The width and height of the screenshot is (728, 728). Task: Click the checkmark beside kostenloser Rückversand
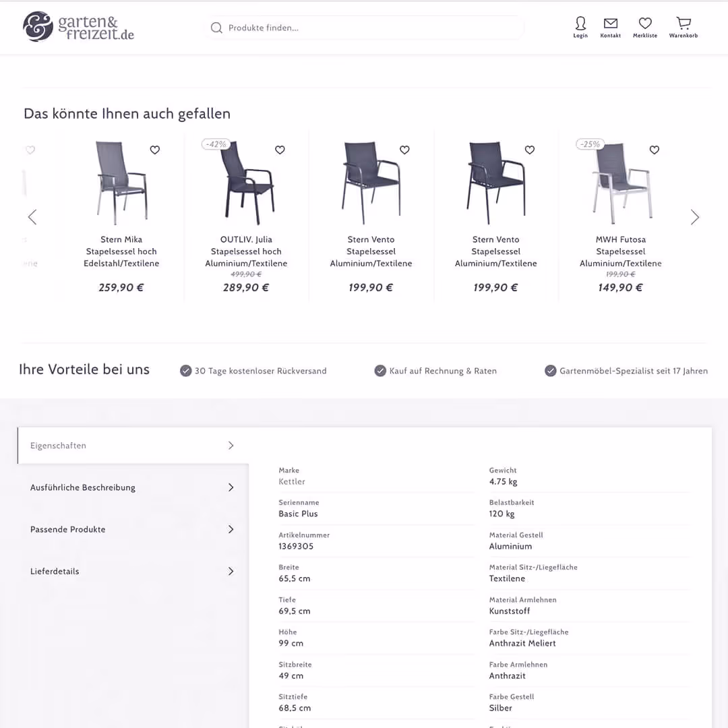(185, 371)
